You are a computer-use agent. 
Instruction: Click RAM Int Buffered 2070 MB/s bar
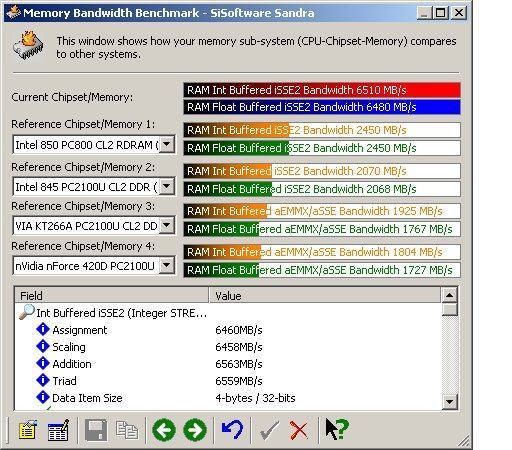322,171
